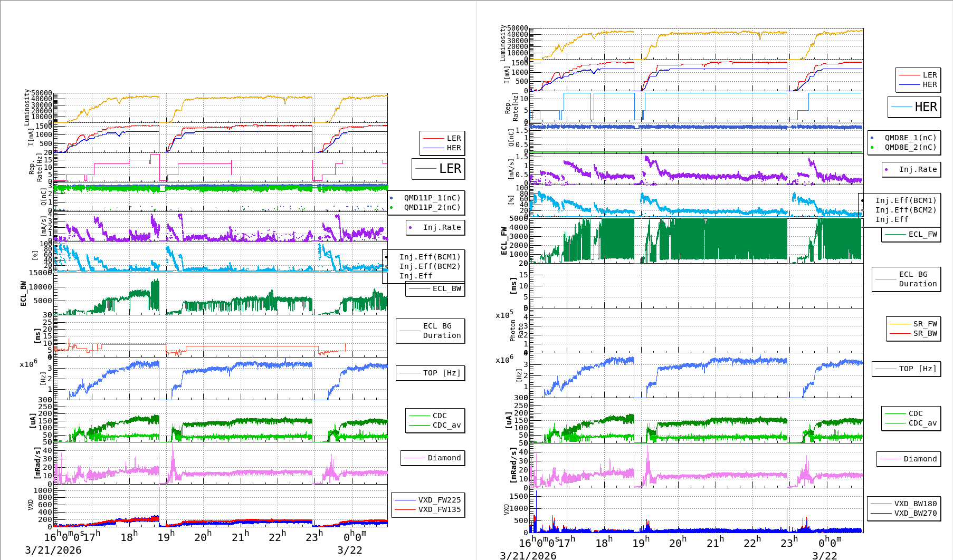Viewport: 953px width, 560px height.
Task: Click the SR_BW legend entry
Action: (925, 333)
